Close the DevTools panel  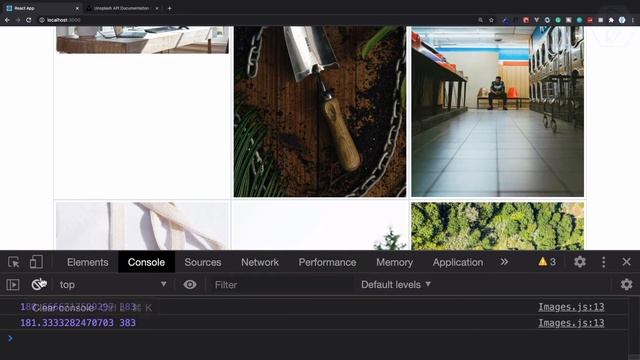tap(627, 262)
